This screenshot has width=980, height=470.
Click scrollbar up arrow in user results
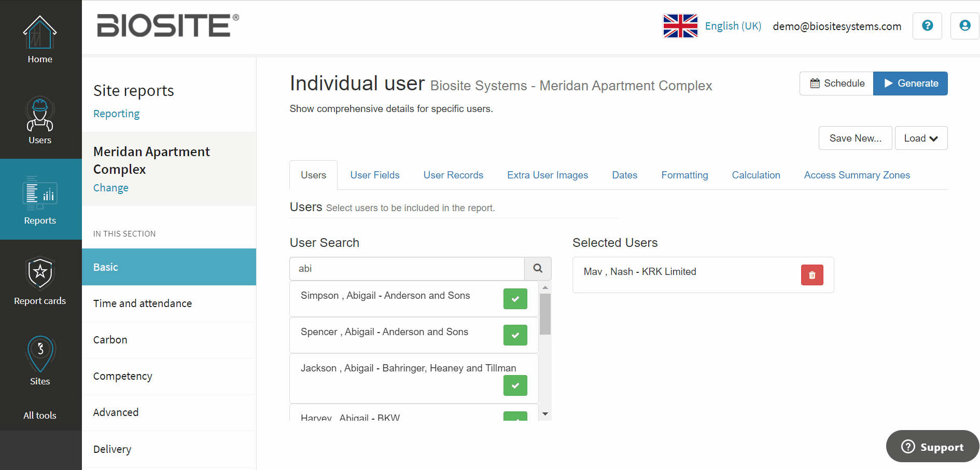545,287
